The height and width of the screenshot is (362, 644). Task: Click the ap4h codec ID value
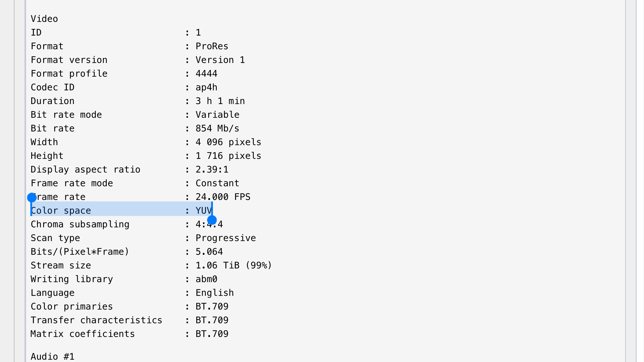click(206, 87)
